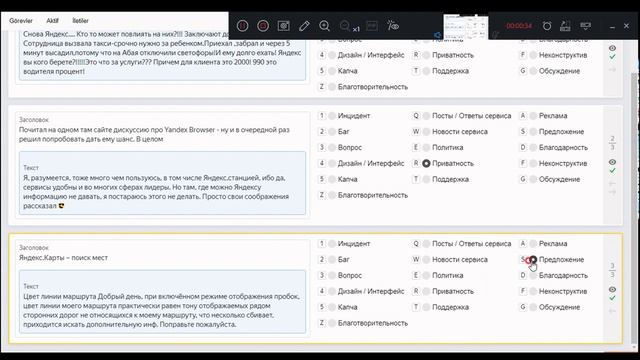This screenshot has height=360, width=640.
Task: Select Неконструктив for the Яндекс.Карты card
Action: tap(533, 291)
